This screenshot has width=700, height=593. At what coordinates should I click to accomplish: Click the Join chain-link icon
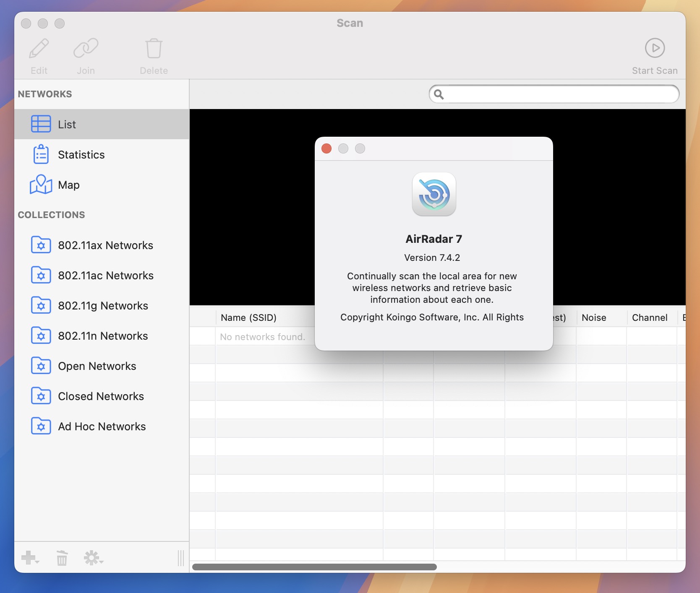pyautogui.click(x=86, y=49)
